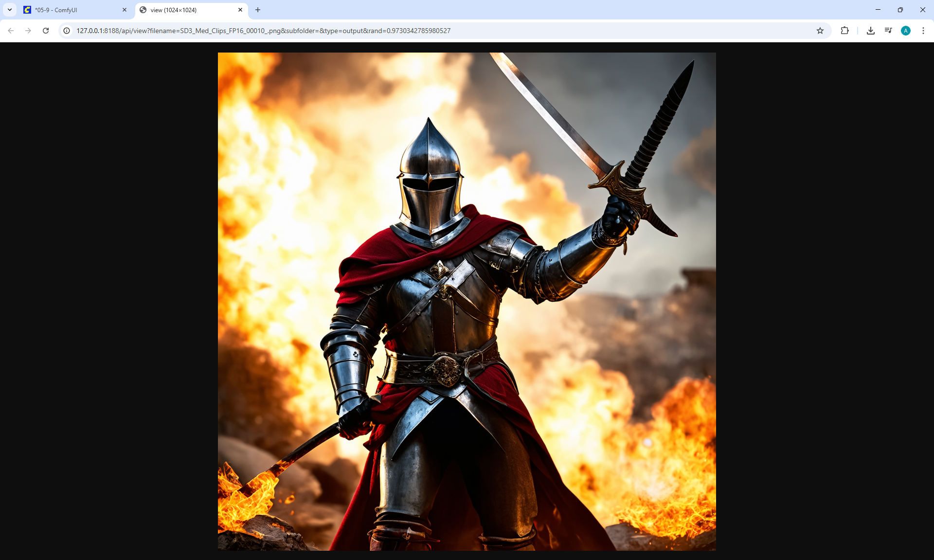Open the Extensions puzzle icon
This screenshot has height=560, width=934.
844,31
